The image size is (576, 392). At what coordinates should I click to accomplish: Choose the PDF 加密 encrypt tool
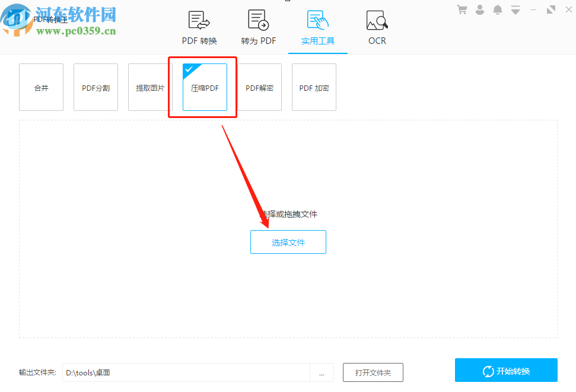314,87
